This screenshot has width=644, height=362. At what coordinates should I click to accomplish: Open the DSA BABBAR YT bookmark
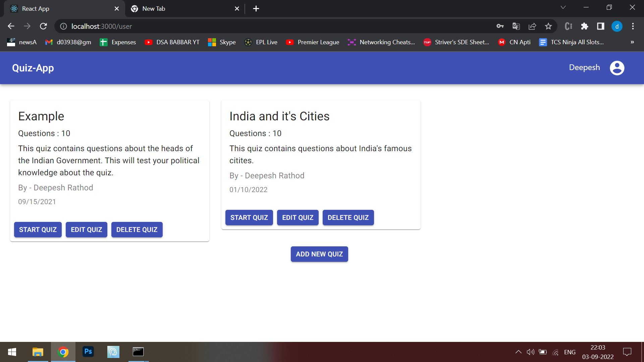click(172, 42)
